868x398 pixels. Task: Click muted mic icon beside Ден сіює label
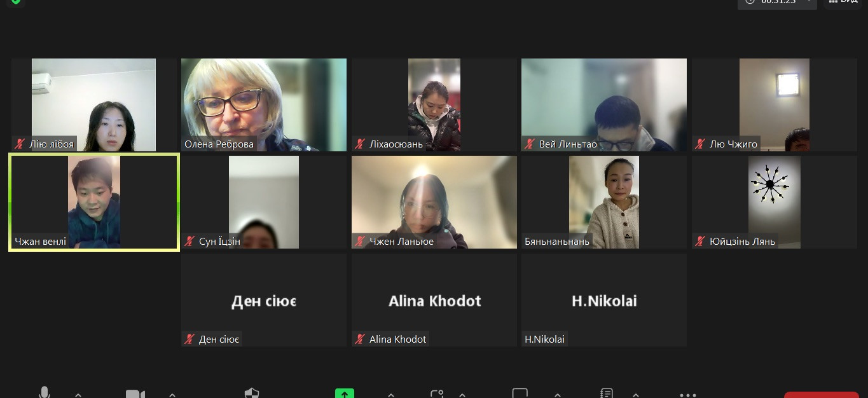[x=190, y=339]
